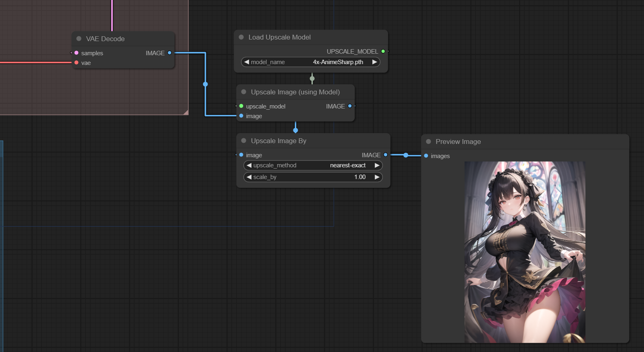
Task: Click image input socket on Upscale Image By
Action: click(241, 155)
